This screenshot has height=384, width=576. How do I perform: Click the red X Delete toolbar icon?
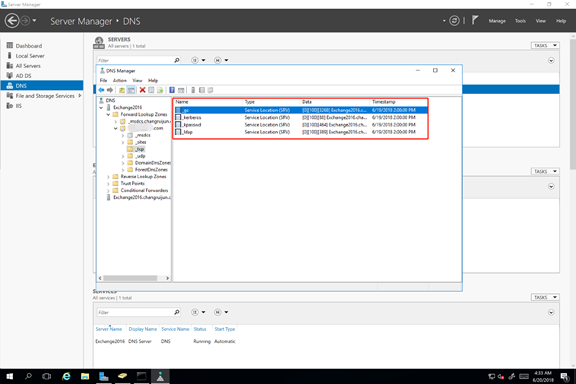pos(142,90)
